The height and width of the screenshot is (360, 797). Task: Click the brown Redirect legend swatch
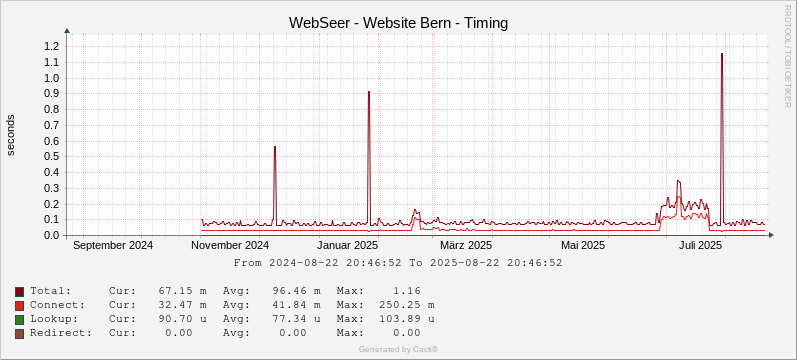[x=19, y=334]
